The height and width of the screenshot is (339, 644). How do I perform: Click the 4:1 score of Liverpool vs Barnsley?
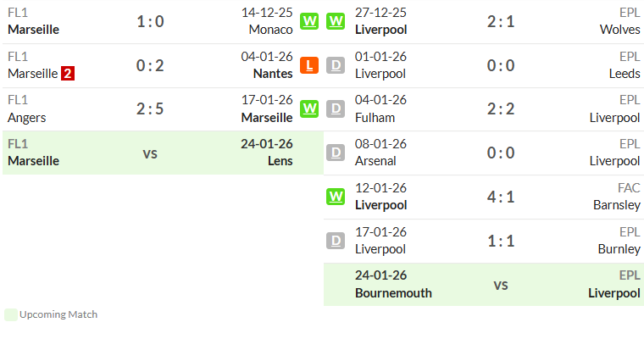click(x=501, y=197)
